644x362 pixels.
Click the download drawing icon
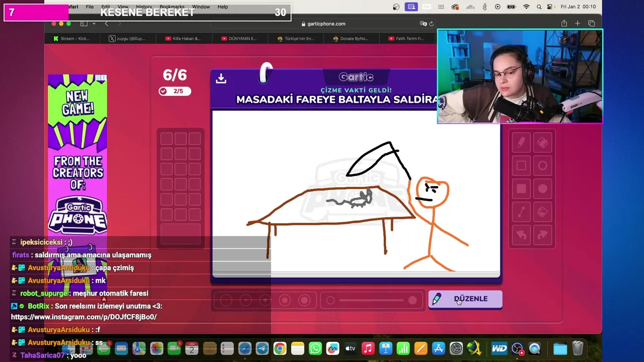tap(221, 78)
